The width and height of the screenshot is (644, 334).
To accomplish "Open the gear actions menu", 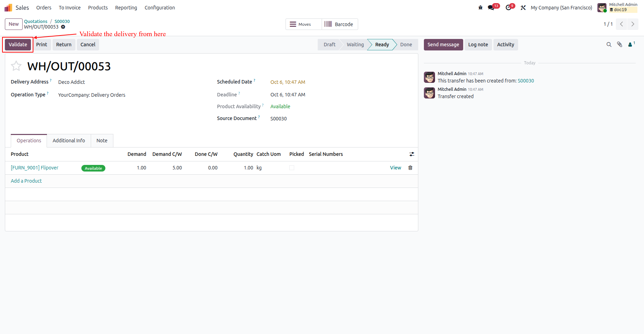I will (x=63, y=27).
